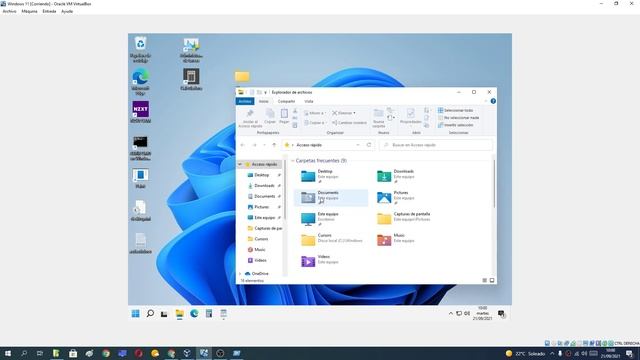
Task: Click the content pane vertical scrollbar
Action: click(494, 184)
